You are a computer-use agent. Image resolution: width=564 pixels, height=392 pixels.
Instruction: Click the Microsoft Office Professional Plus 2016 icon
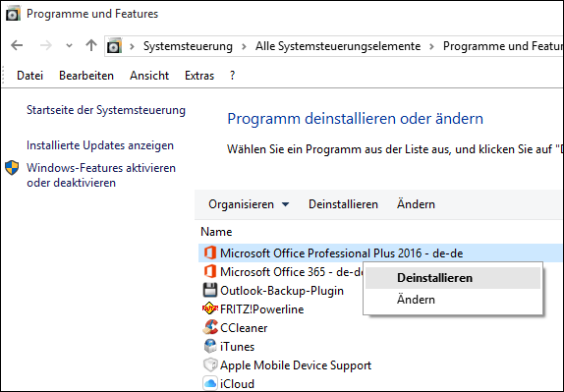tap(210, 252)
